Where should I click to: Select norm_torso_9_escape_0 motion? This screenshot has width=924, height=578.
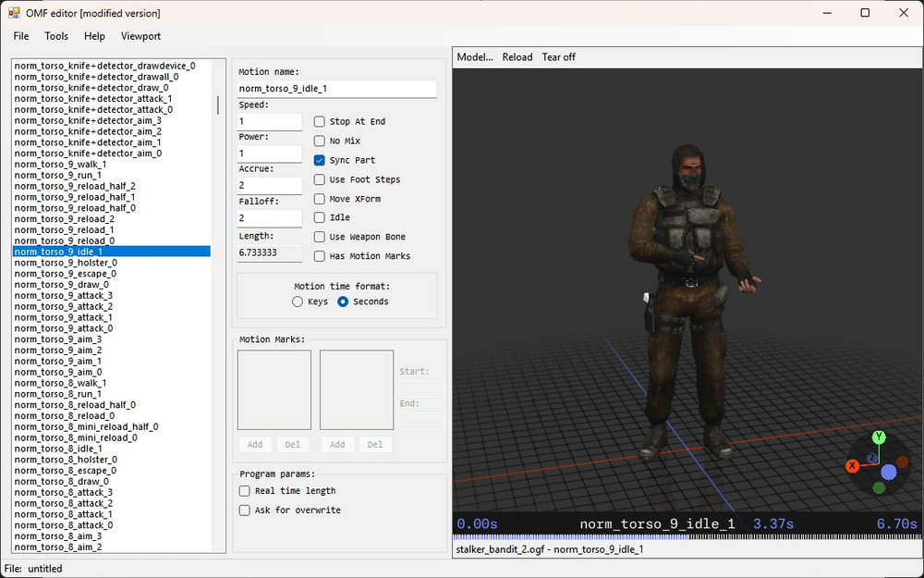[x=112, y=274]
